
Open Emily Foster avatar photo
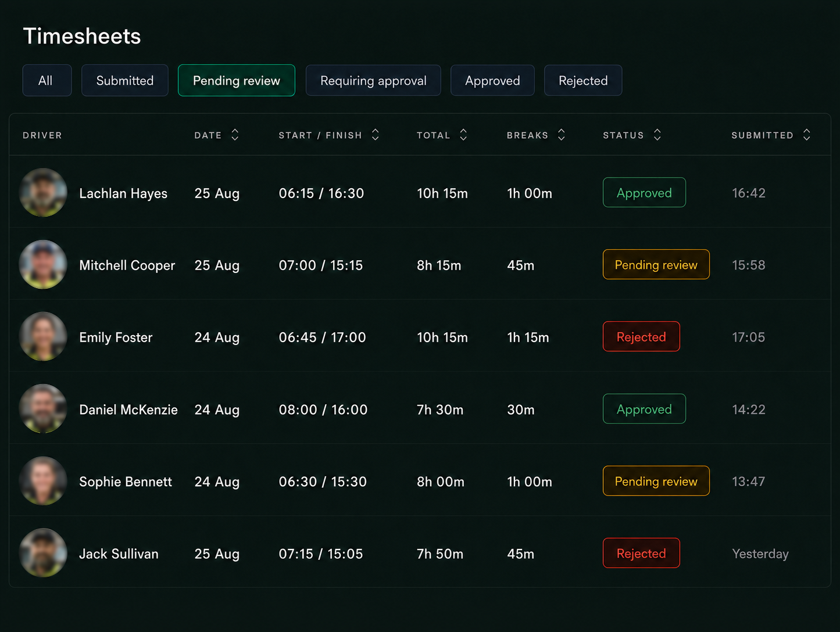(x=43, y=337)
